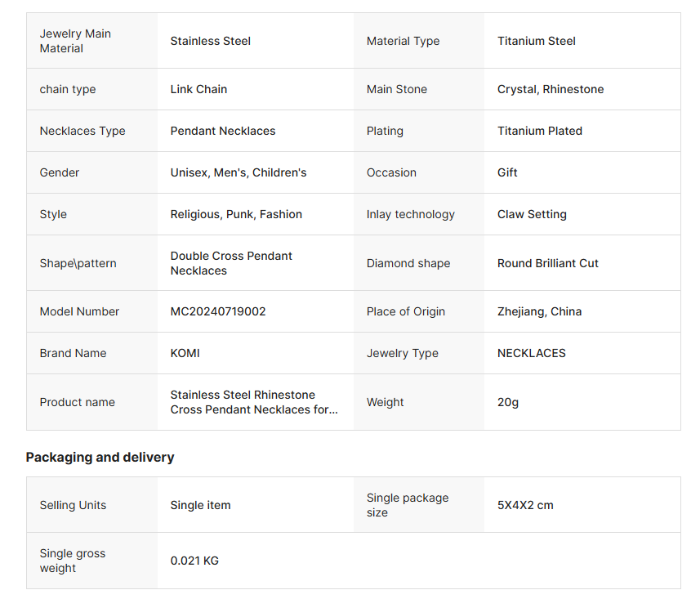Click the Pendant Necklaces type value
700x599 pixels.
(x=223, y=131)
